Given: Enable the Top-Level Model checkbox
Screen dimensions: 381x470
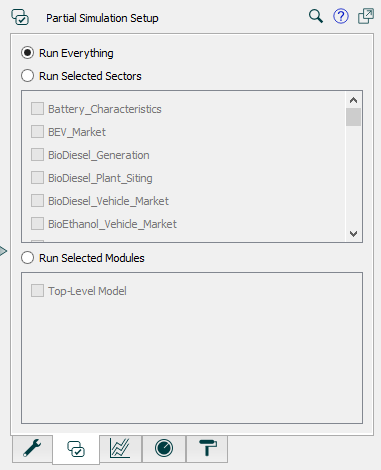Looking at the screenshot, I should coord(37,291).
